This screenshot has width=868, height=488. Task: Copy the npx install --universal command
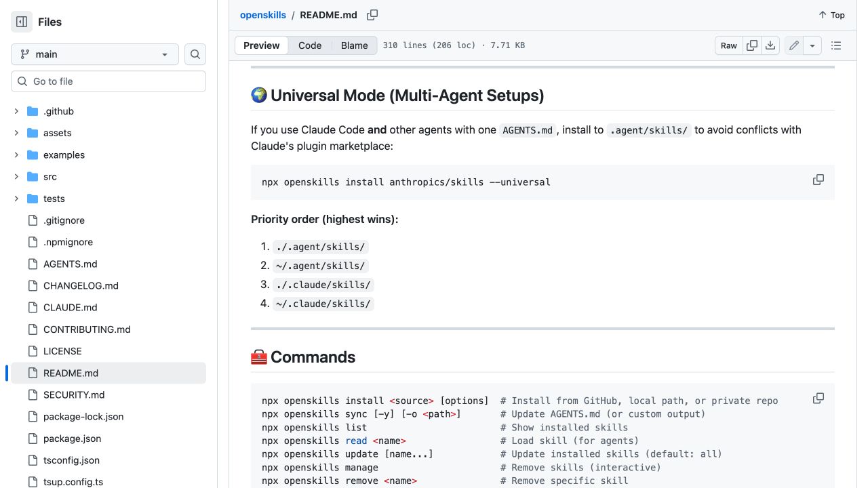click(818, 180)
